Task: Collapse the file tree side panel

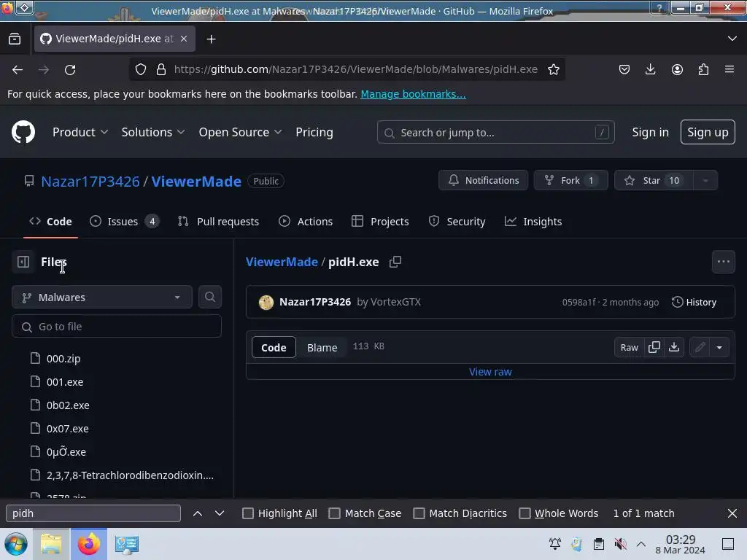Action: 23,262
